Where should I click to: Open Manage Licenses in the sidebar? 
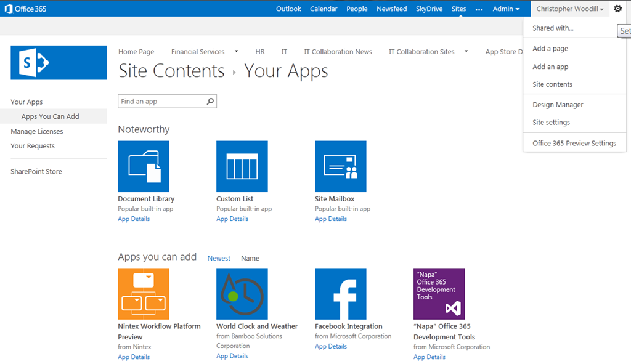point(36,132)
